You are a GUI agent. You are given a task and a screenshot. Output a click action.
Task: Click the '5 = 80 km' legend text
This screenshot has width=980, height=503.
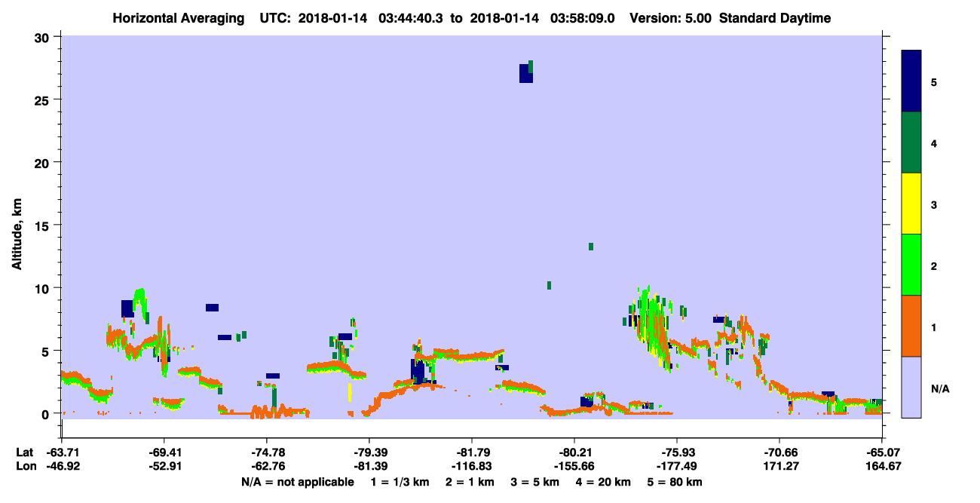point(676,482)
